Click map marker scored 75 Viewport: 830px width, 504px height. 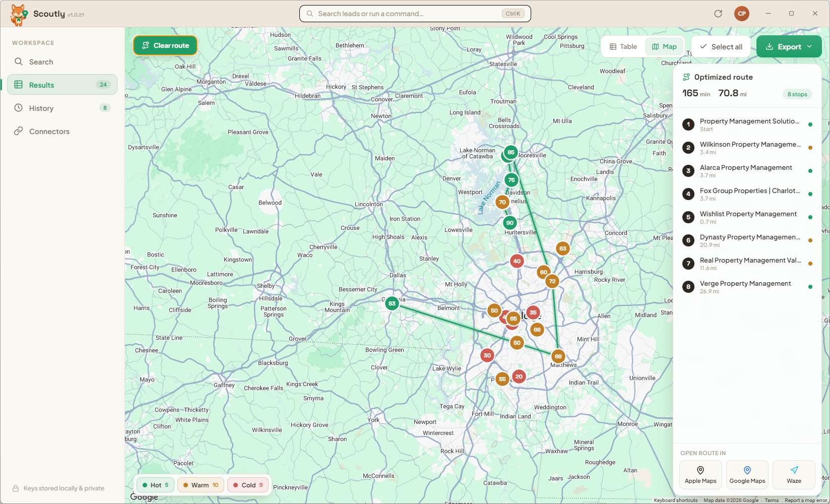512,180
